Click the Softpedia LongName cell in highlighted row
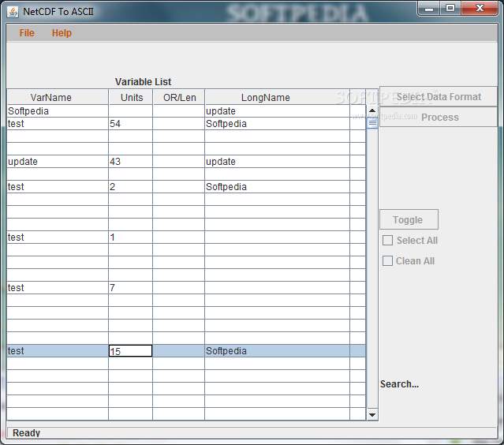504x445 pixels. [x=278, y=351]
